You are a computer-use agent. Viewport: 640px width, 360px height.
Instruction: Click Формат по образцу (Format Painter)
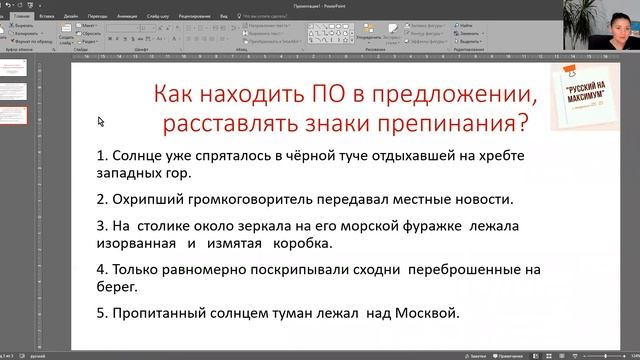click(x=31, y=41)
